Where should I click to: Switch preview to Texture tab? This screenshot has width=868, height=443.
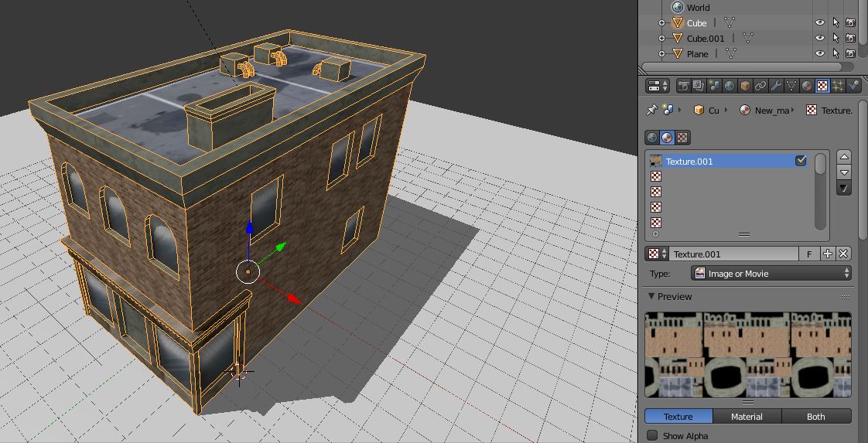[678, 417]
